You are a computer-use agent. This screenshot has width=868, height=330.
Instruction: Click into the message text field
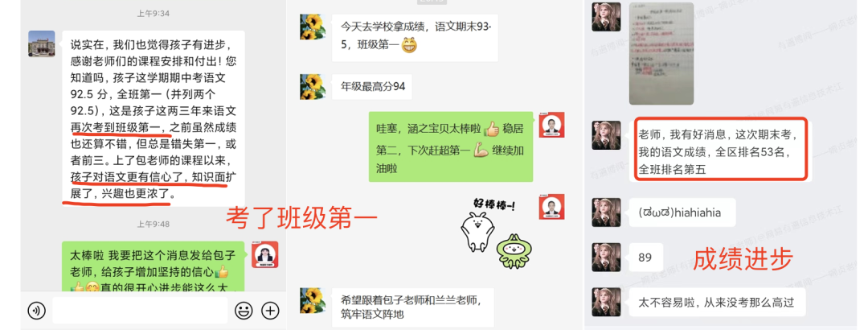click(140, 310)
